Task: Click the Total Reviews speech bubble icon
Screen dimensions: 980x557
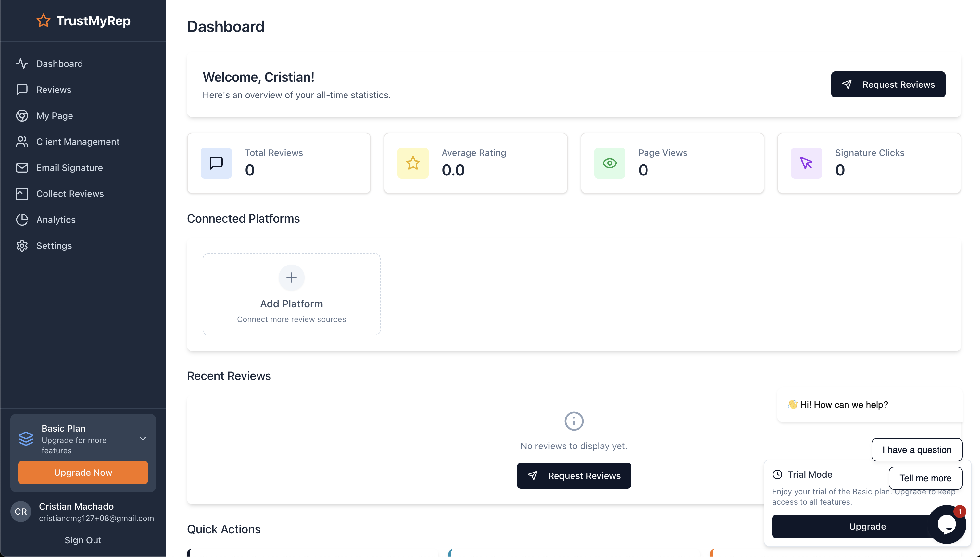Action: pos(216,163)
